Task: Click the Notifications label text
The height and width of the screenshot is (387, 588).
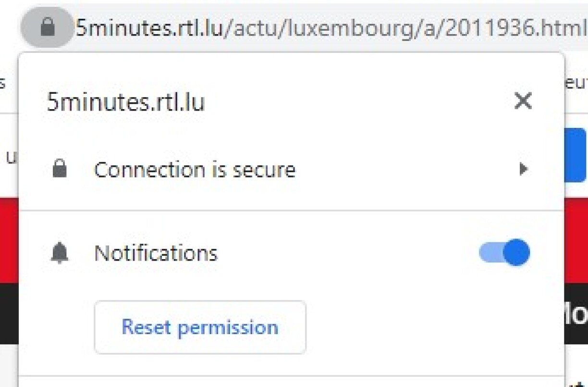Action: [x=156, y=253]
